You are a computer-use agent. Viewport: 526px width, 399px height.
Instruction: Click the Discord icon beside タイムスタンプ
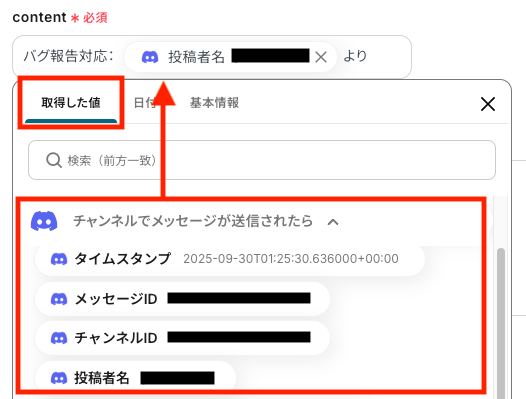(x=59, y=259)
